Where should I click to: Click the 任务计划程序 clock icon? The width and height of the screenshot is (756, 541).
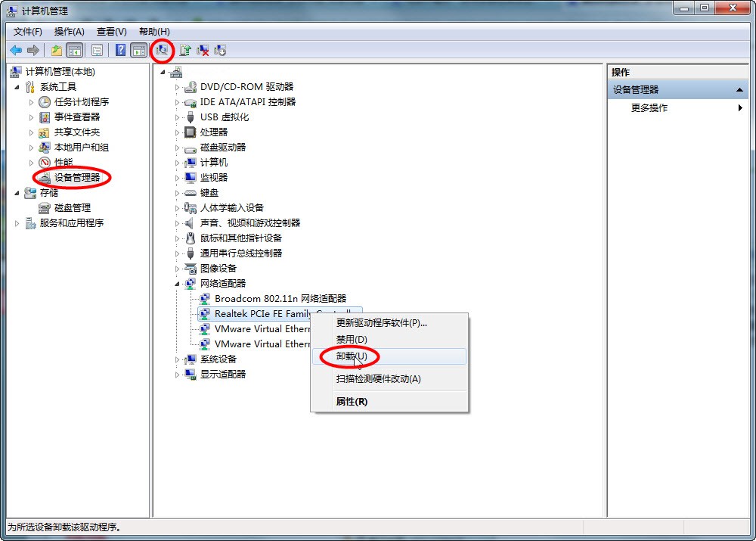(45, 102)
